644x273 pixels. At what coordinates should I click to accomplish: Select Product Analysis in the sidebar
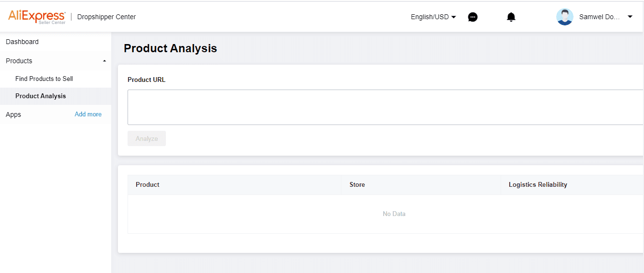tap(41, 96)
